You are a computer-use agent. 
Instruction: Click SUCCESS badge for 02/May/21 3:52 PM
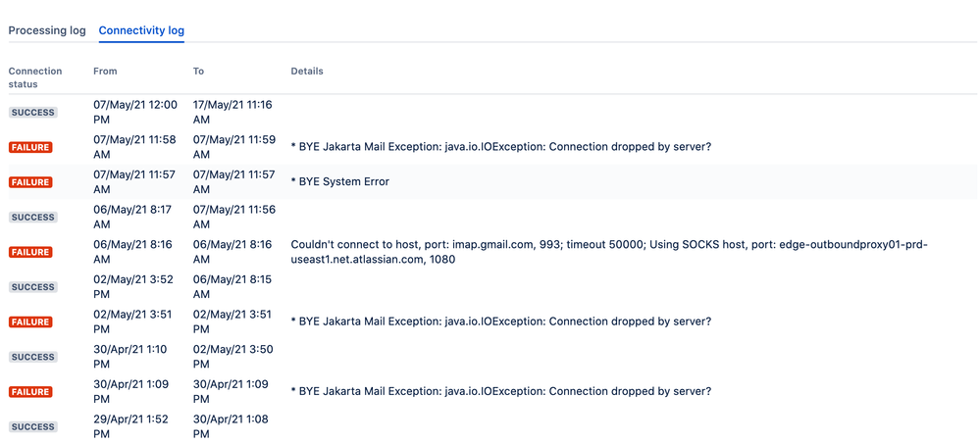pyautogui.click(x=32, y=287)
